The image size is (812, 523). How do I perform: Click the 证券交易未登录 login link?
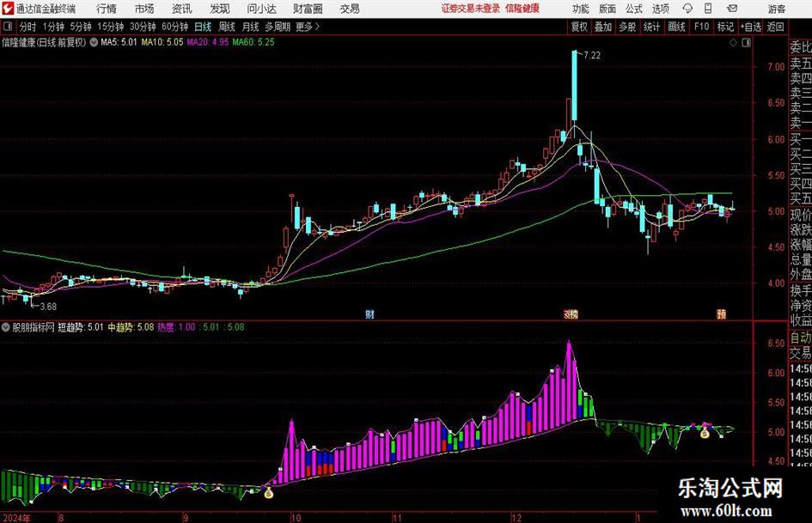(471, 9)
